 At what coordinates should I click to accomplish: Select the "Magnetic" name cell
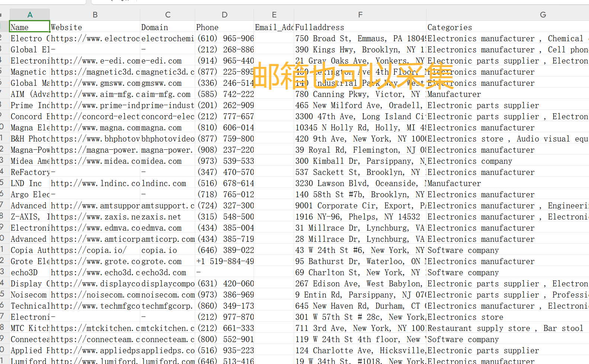(30, 72)
